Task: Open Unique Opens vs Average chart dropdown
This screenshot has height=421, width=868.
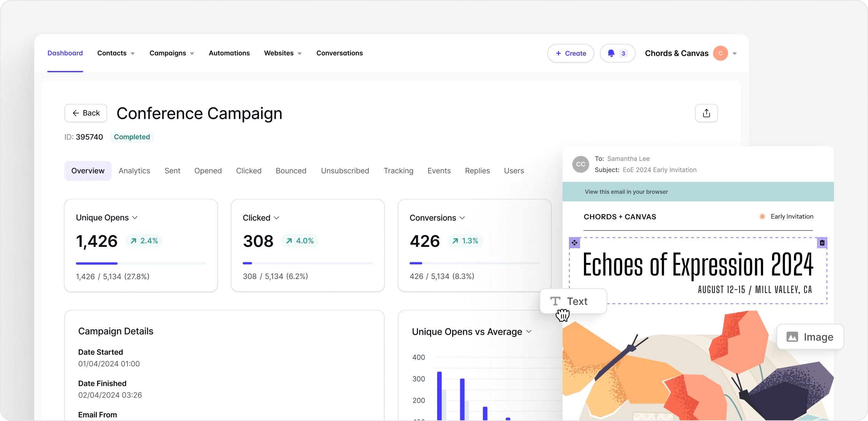Action: click(529, 331)
